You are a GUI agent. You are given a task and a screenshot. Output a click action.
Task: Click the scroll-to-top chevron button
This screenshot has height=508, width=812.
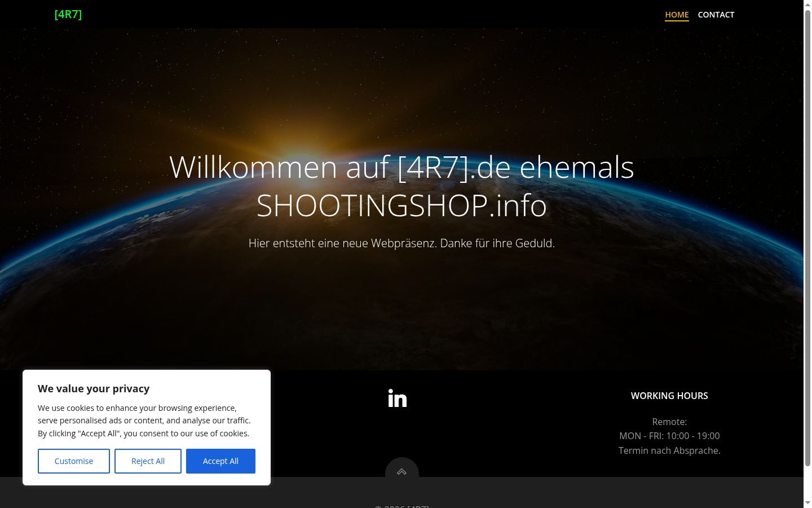pos(401,472)
